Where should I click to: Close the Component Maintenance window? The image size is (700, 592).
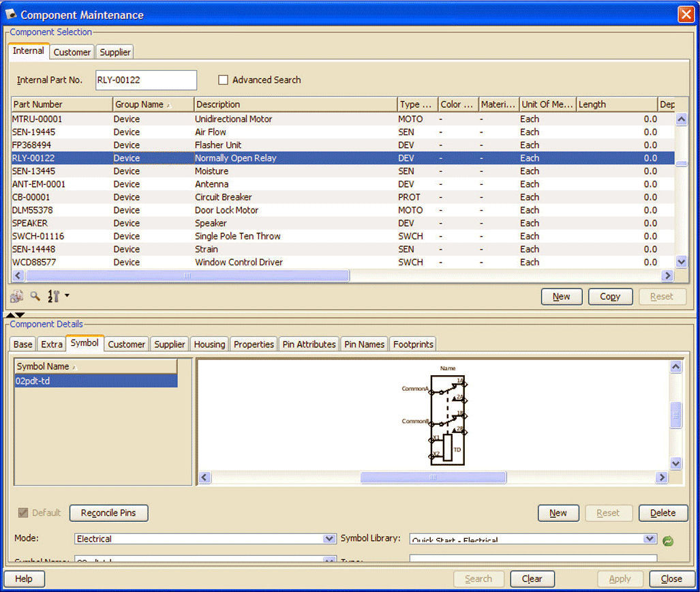[x=686, y=14]
